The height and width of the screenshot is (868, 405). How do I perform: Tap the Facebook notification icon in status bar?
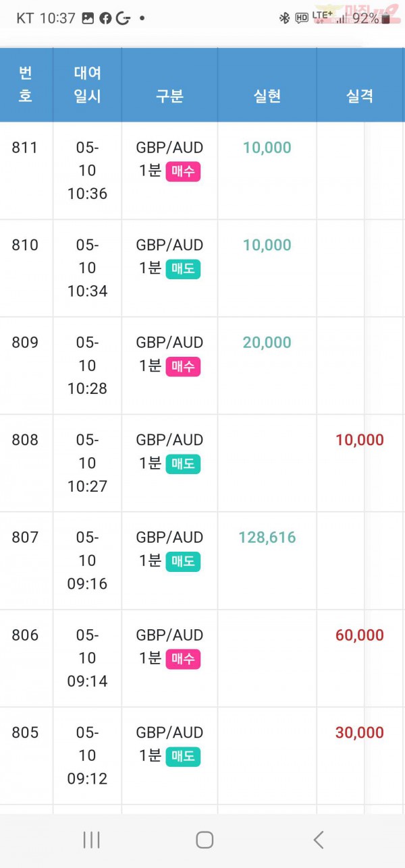point(105,19)
